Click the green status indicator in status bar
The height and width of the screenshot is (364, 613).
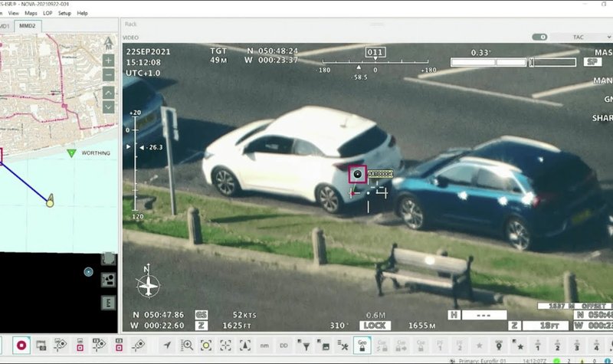[x=557, y=361]
